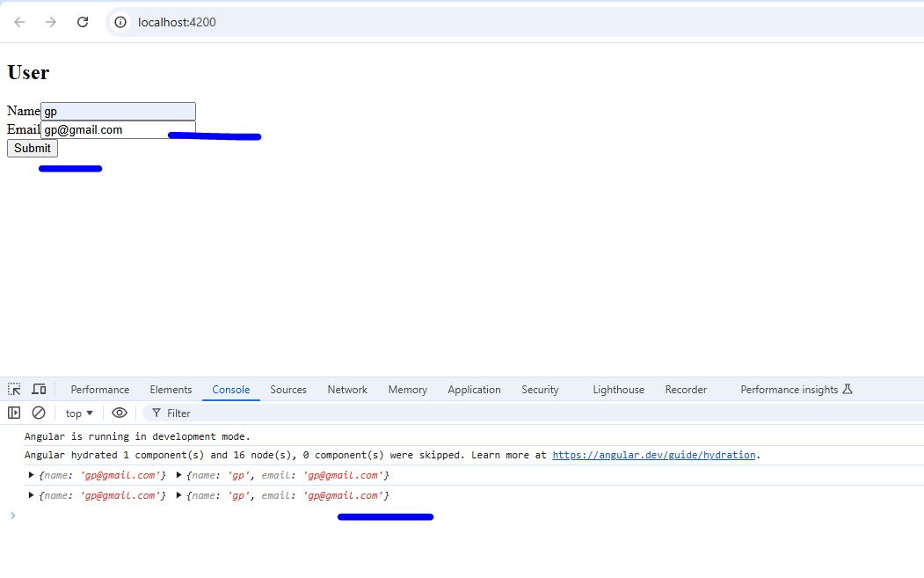Select the Console tab
This screenshot has height=578, width=924.
pos(231,390)
